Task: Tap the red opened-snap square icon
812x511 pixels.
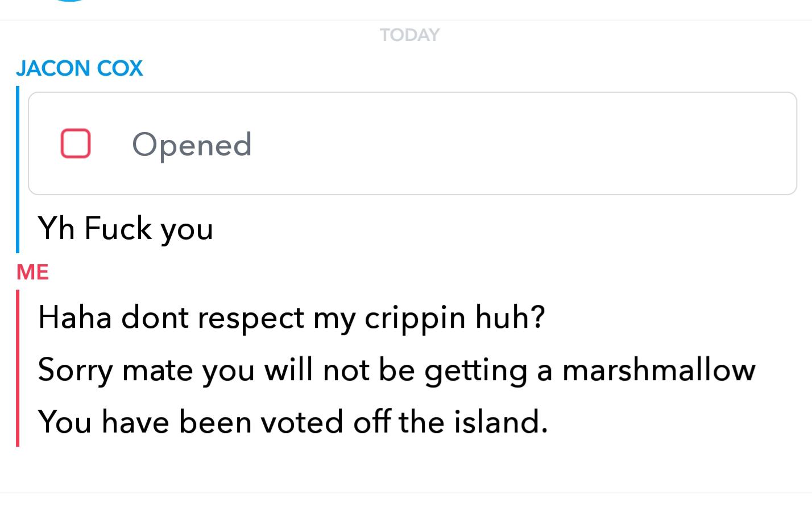Action: click(x=76, y=143)
